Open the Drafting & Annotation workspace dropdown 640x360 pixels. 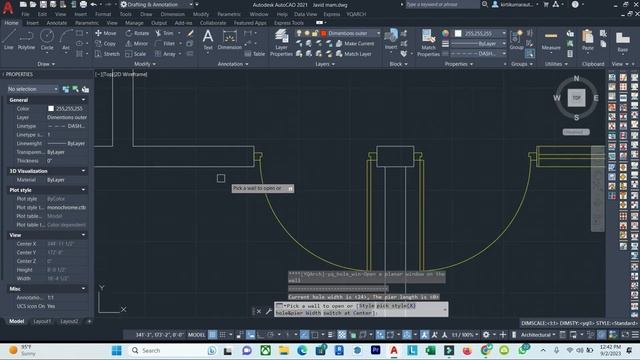(x=157, y=4)
